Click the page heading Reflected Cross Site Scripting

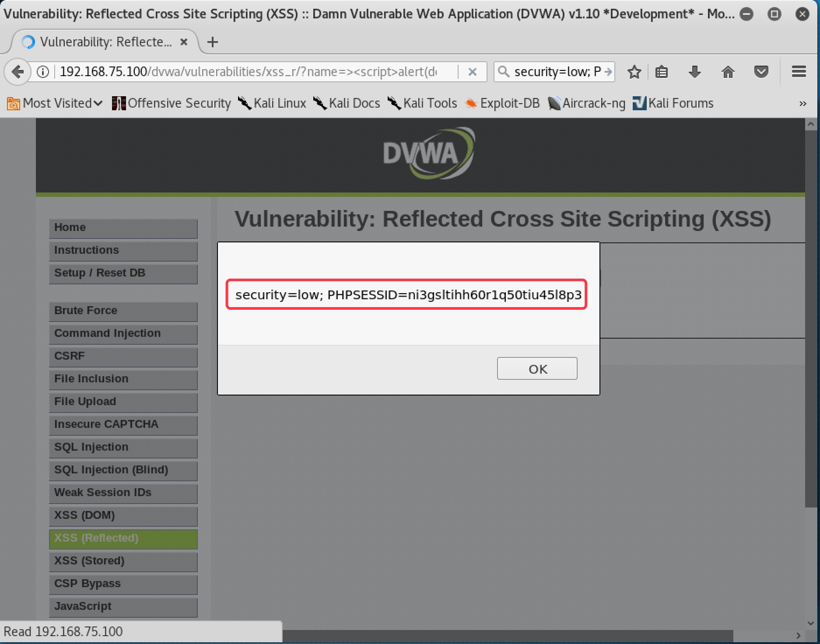502,219
